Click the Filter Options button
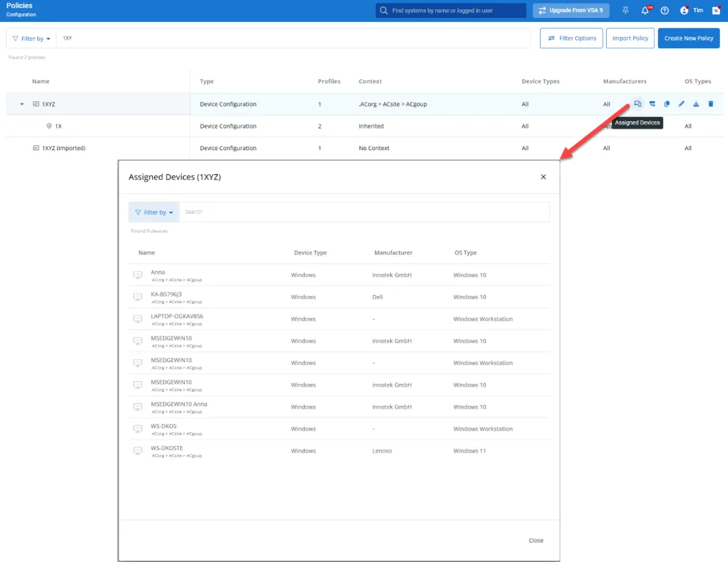The height and width of the screenshot is (562, 728). [x=571, y=38]
